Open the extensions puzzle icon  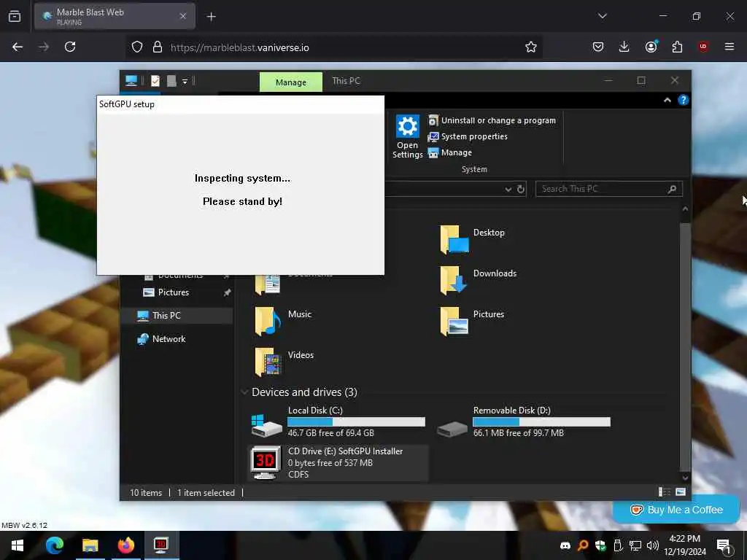pos(677,47)
